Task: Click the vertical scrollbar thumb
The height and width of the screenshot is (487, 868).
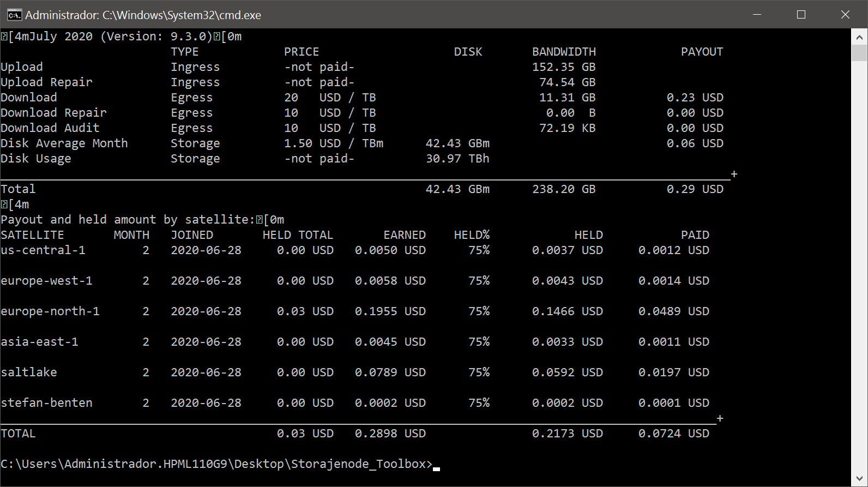Action: point(859,53)
